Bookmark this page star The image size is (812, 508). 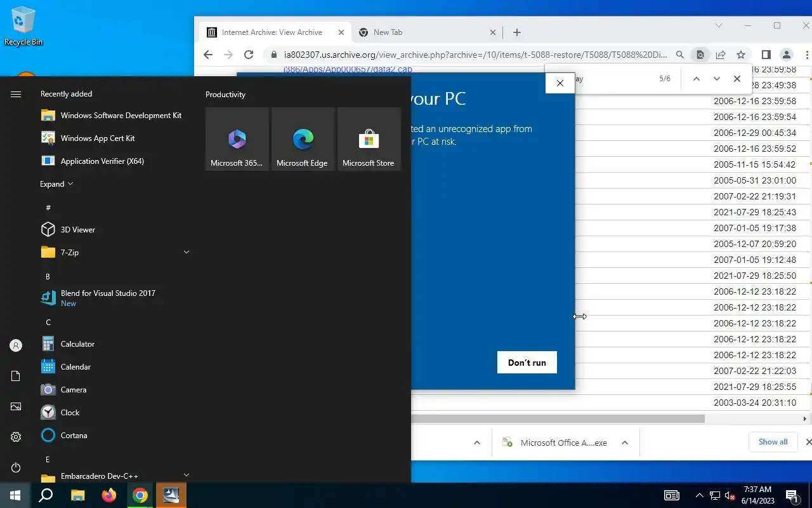point(740,55)
